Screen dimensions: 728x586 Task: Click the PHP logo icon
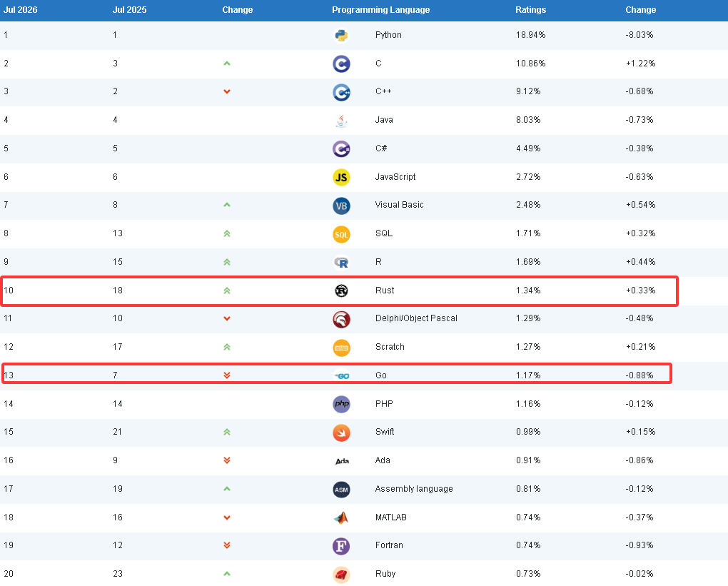(341, 404)
